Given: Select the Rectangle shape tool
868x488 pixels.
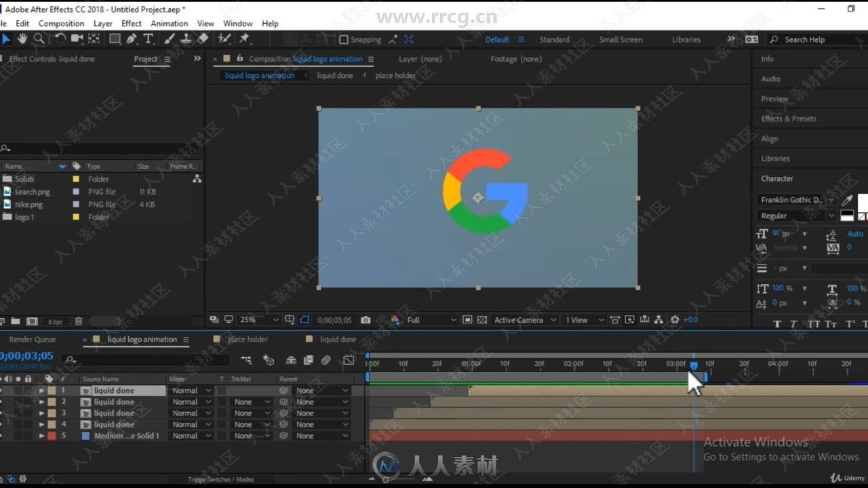Looking at the screenshot, I should point(115,39).
